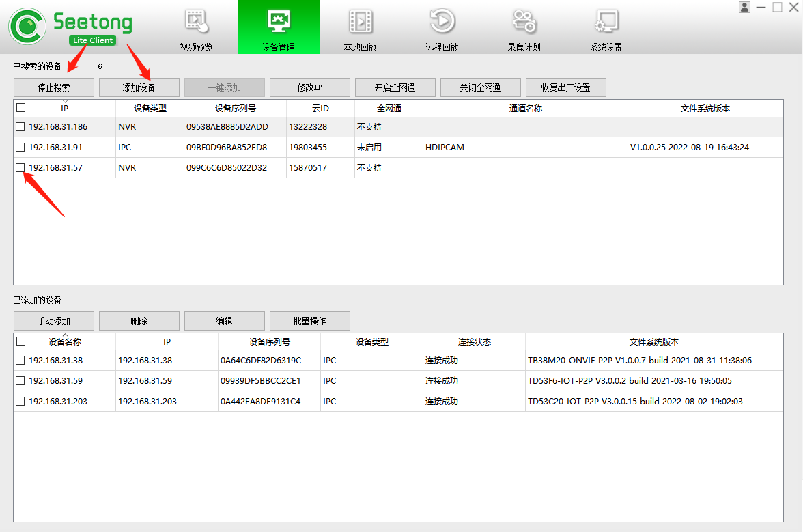The width and height of the screenshot is (803, 532).
Task: Click the 修改IP button
Action: click(309, 87)
